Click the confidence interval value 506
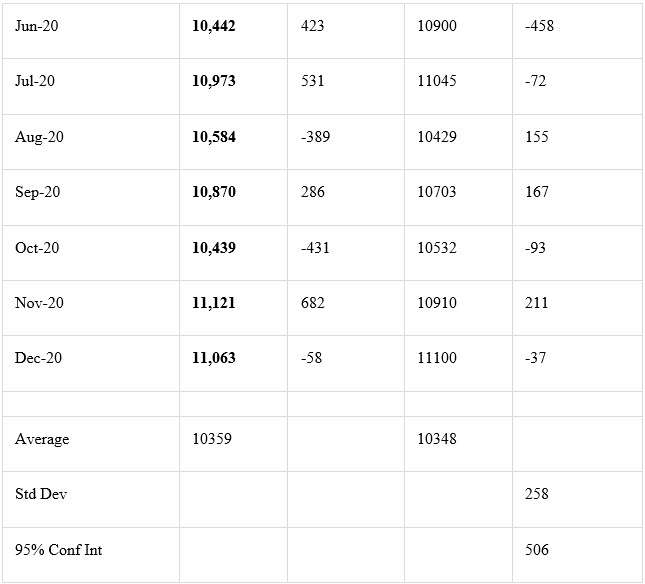 [536, 550]
